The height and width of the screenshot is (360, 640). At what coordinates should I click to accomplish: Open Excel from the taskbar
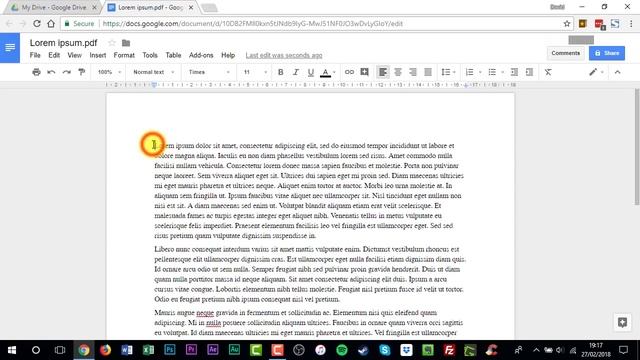point(149,350)
